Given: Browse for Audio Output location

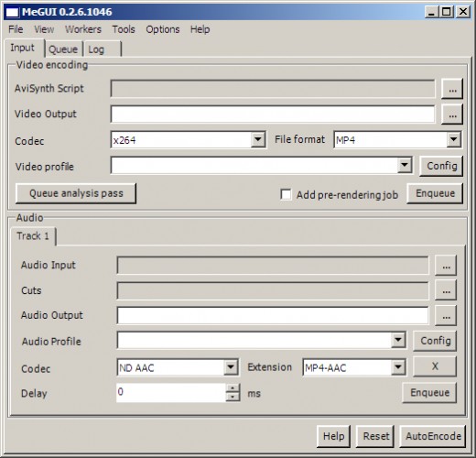Looking at the screenshot, I should pyautogui.click(x=446, y=316).
